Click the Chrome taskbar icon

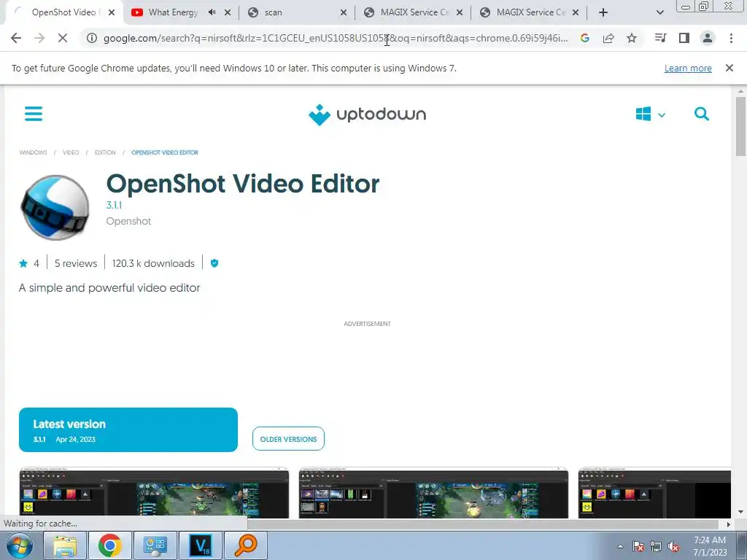coord(109,545)
